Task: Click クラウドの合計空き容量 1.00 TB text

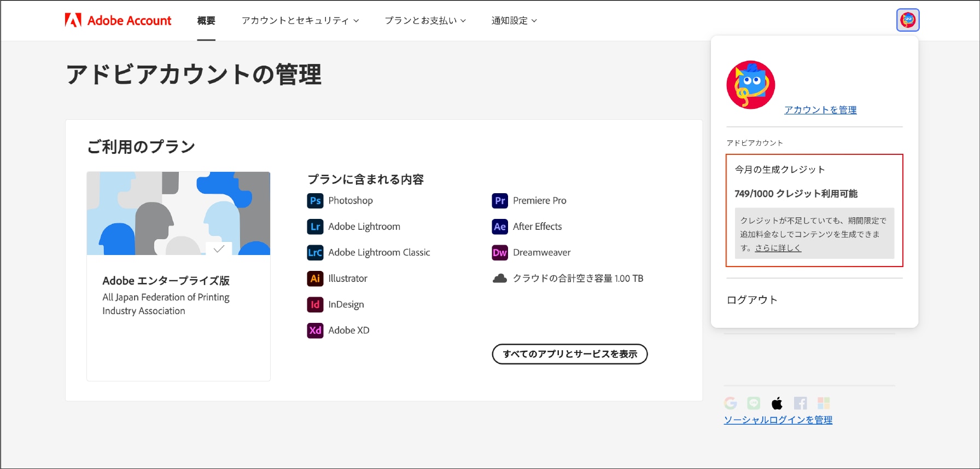Action: (x=578, y=279)
